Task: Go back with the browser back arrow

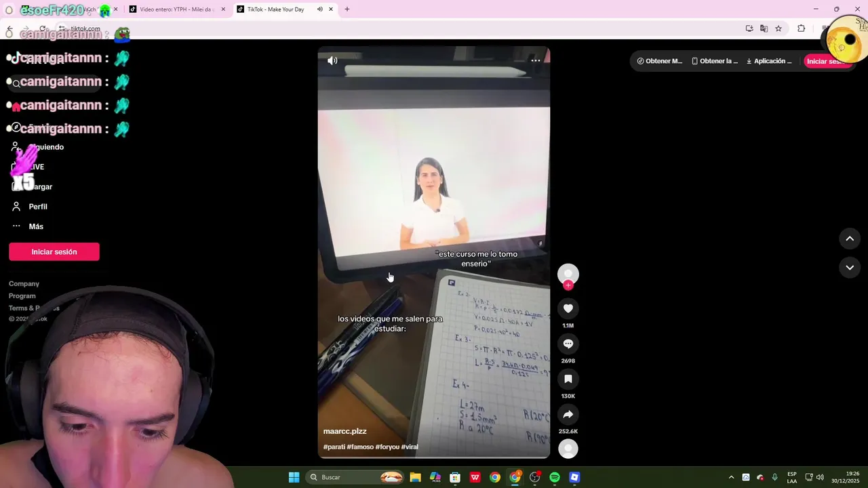Action: pos(9,30)
